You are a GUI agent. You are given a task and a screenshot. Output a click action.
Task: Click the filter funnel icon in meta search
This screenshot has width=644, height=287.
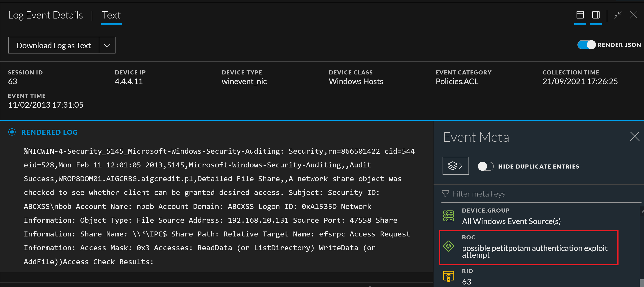tap(446, 194)
